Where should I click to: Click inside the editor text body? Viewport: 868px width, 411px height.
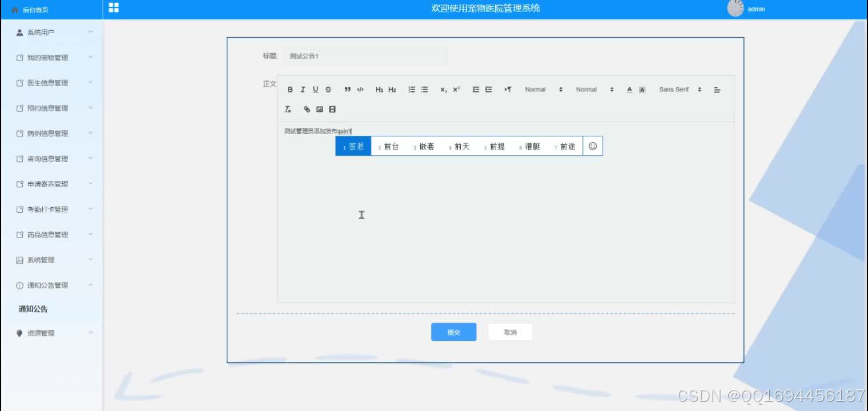coord(505,212)
